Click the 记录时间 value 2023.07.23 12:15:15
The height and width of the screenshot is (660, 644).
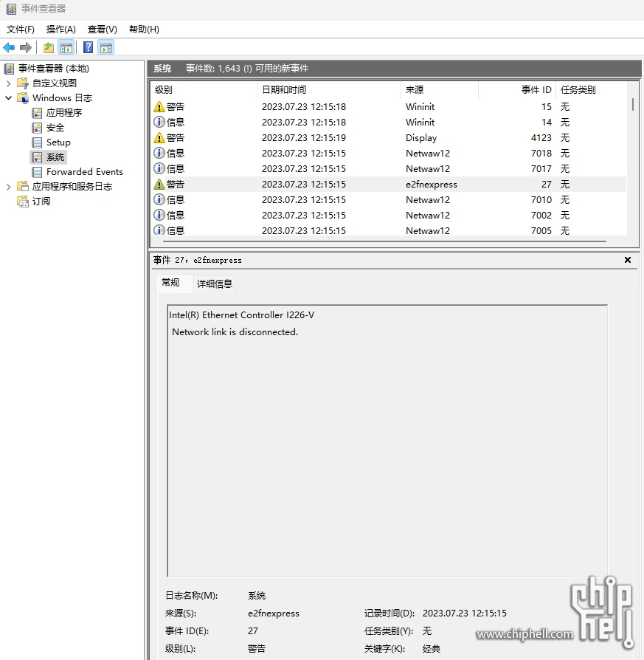point(465,613)
